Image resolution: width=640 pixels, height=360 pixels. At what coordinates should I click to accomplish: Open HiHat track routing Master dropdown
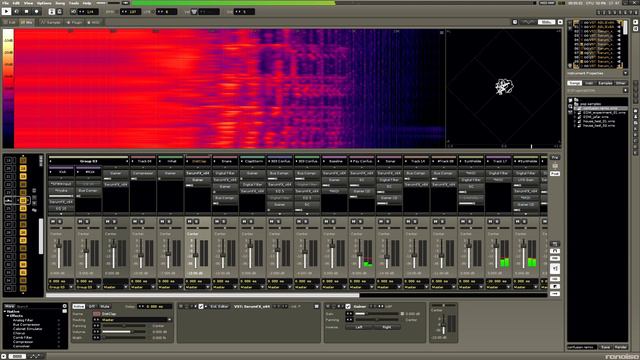click(170, 287)
